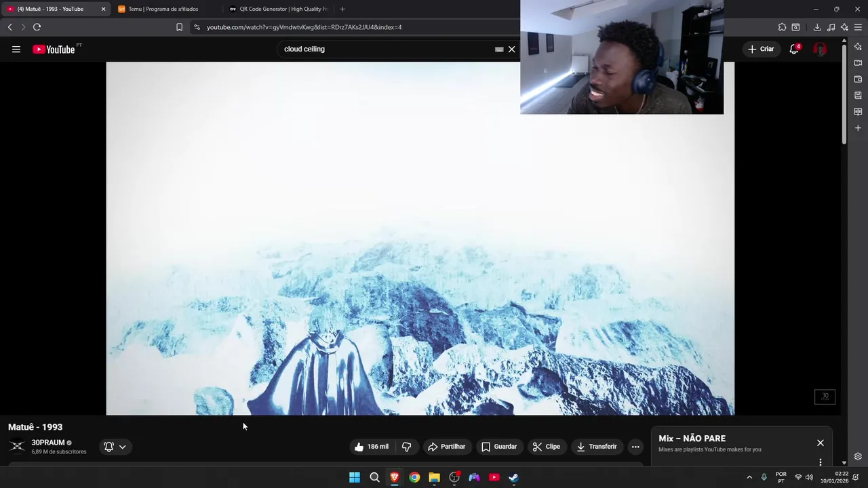Open Brave extensions puzzle icon
The height and width of the screenshot is (488, 868).
tap(783, 27)
